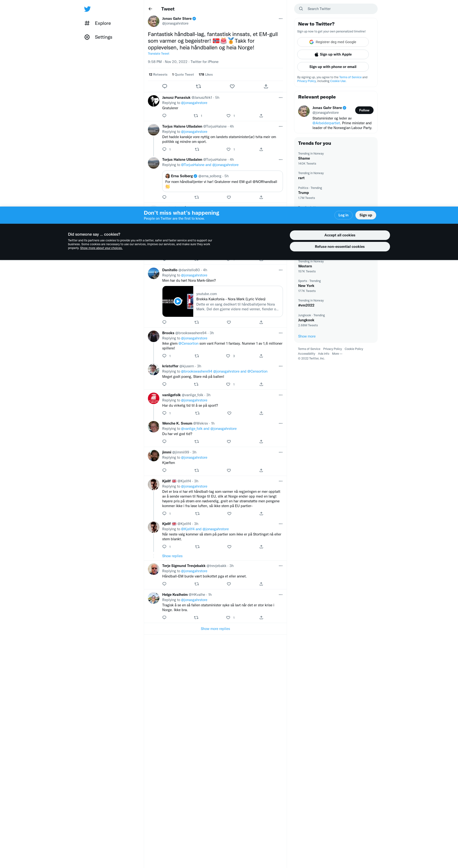Like Torjus Halsne Ulladalen's first reply

(229, 149)
